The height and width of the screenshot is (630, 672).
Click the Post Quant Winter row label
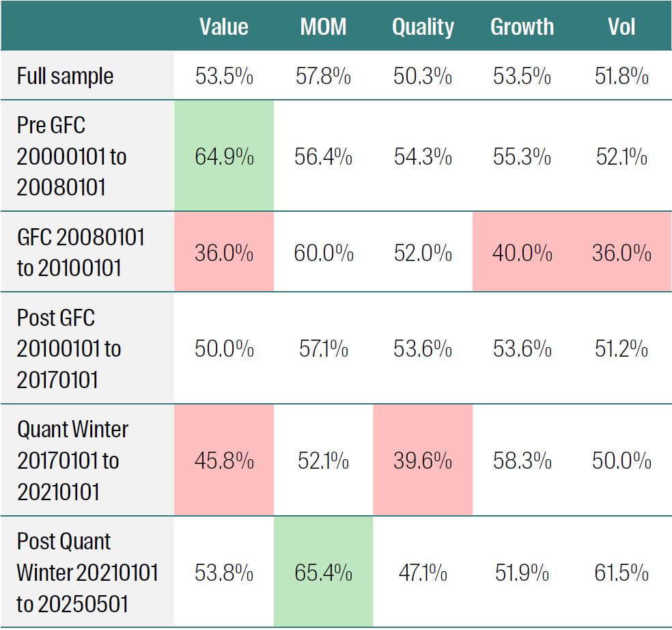coord(87,573)
